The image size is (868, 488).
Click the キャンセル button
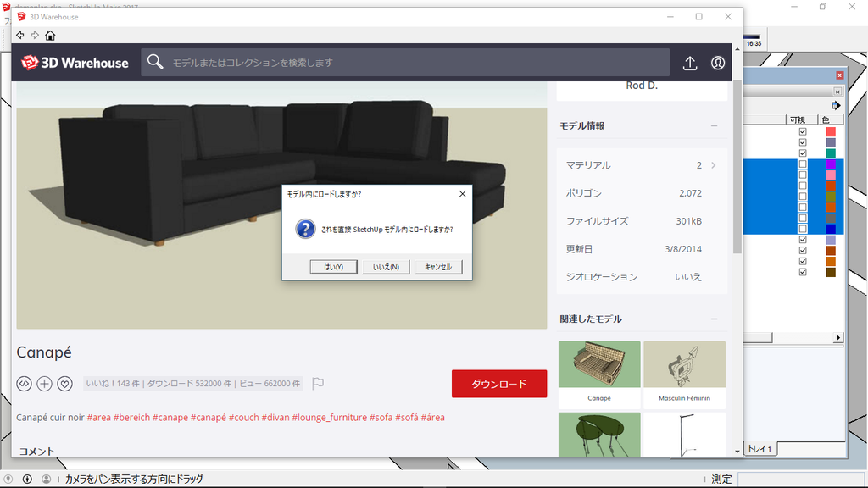[438, 267]
